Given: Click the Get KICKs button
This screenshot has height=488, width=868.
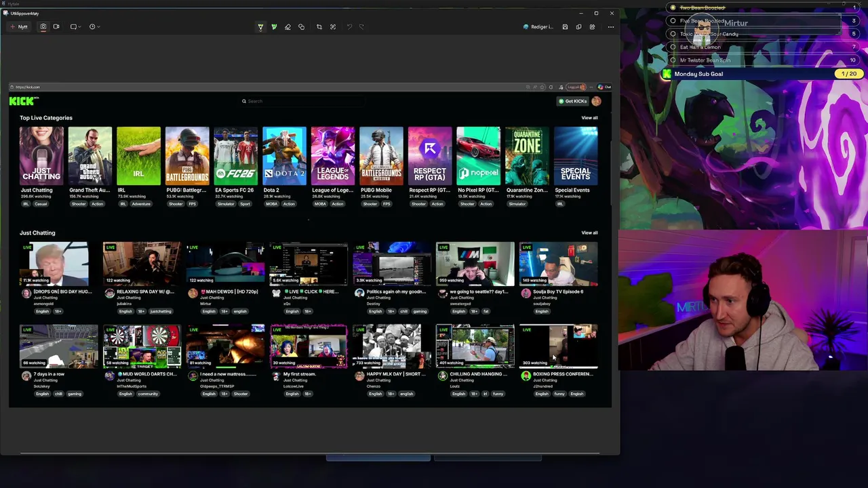Looking at the screenshot, I should click(x=572, y=101).
